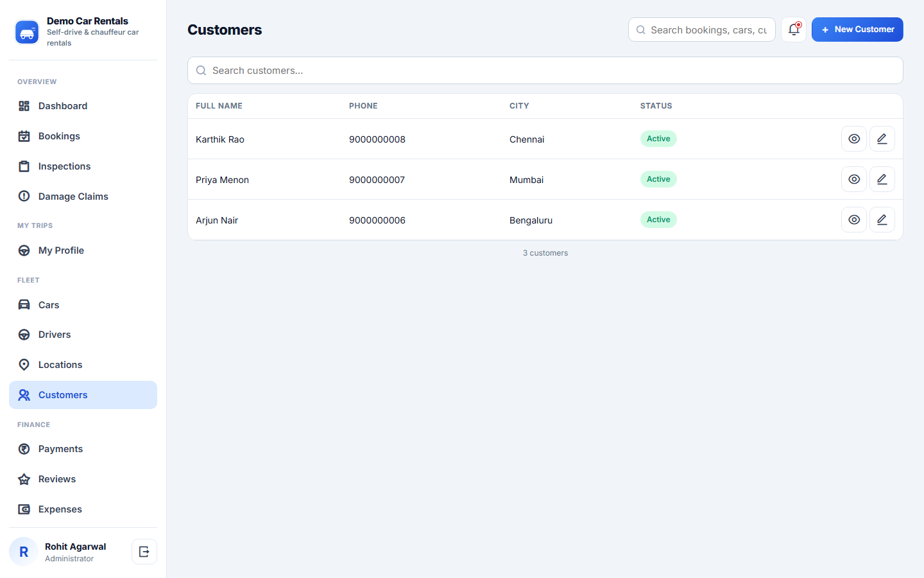Click phone number 9000000008

coord(377,139)
